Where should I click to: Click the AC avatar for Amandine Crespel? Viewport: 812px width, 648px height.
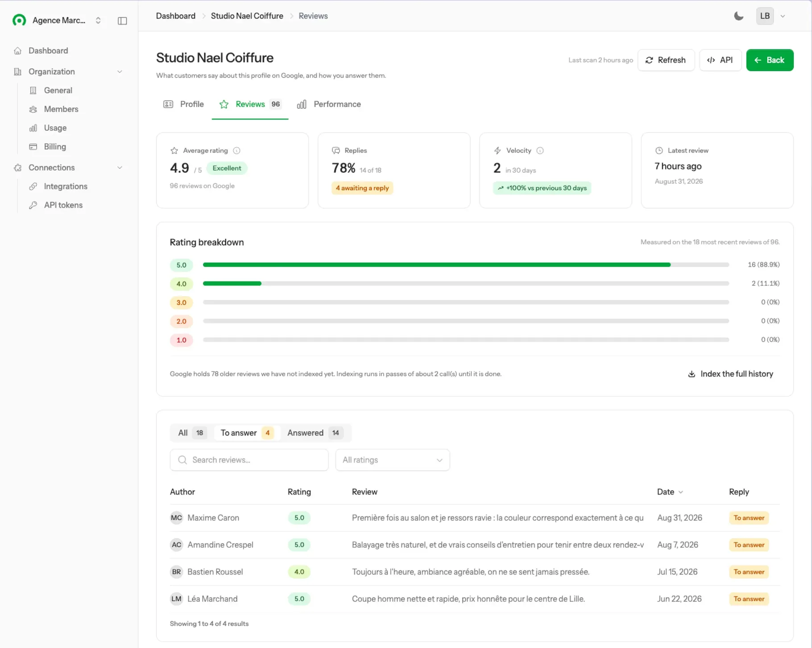click(x=177, y=545)
